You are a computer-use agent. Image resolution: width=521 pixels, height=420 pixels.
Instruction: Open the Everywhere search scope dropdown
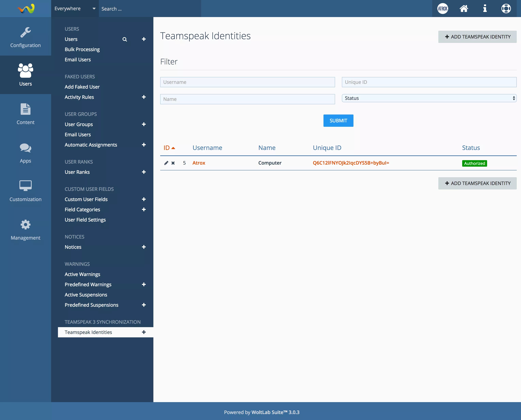pos(75,9)
